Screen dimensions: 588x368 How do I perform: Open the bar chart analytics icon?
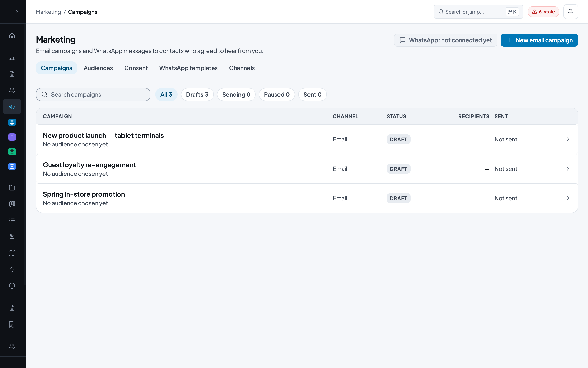pyautogui.click(x=12, y=58)
